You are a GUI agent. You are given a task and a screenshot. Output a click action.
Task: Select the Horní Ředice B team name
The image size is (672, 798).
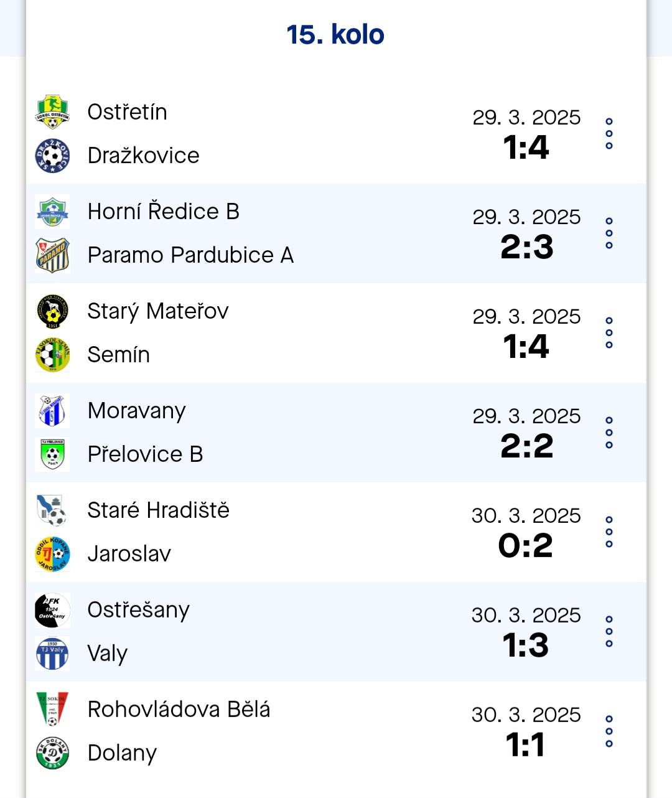[x=164, y=212]
